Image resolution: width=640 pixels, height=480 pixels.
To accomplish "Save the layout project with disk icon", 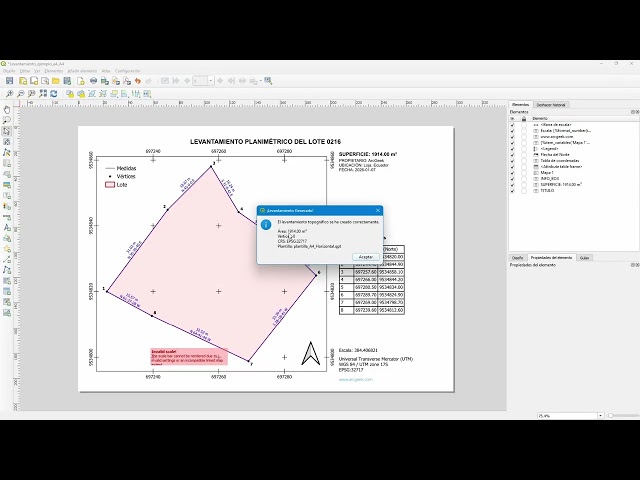I will click(x=9, y=81).
